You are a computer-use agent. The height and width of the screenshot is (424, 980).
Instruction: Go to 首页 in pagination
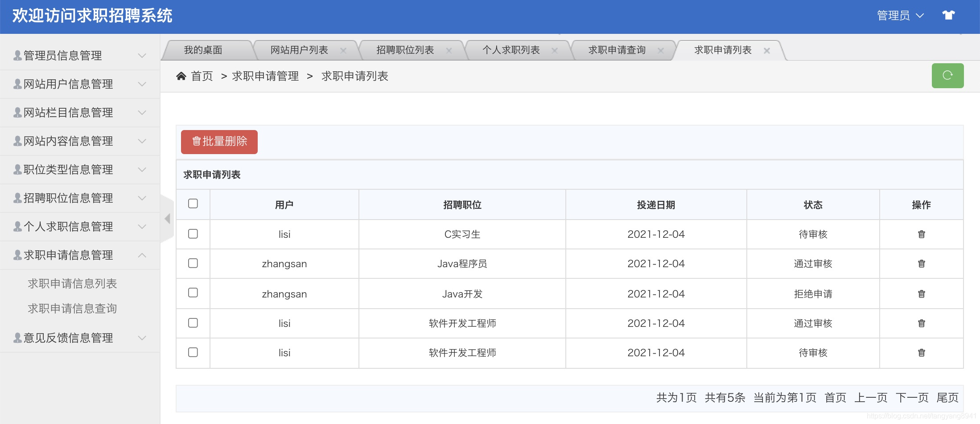point(836,398)
